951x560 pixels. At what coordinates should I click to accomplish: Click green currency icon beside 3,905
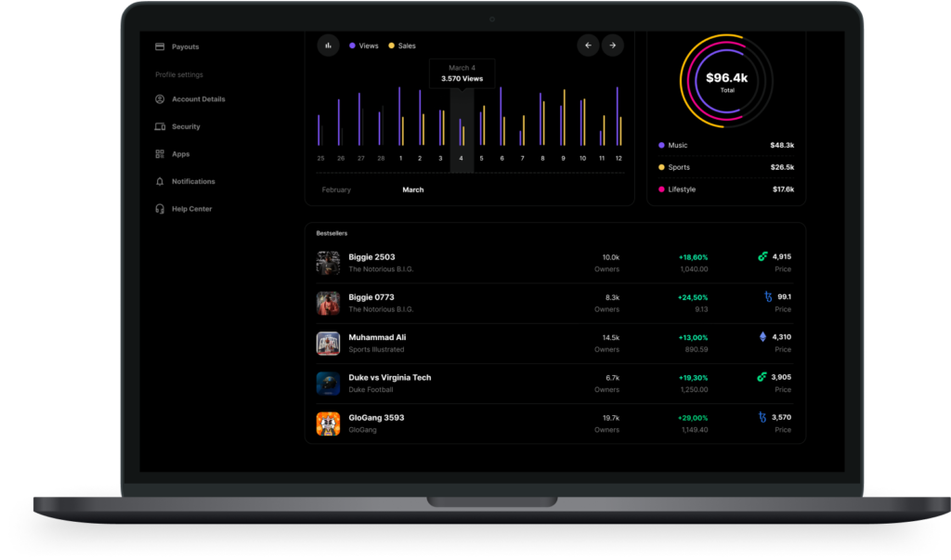pyautogui.click(x=762, y=377)
